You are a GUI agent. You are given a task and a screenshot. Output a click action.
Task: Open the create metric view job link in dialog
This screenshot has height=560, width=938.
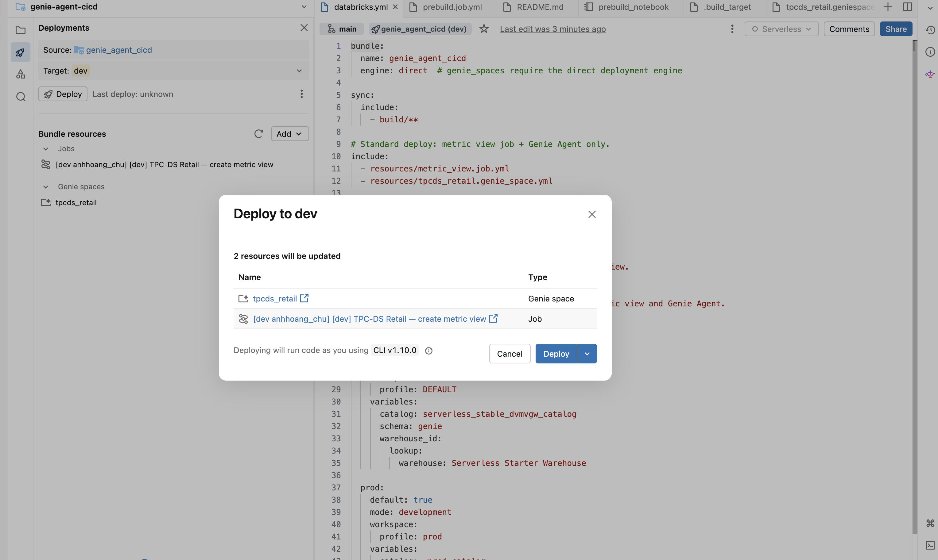369,319
